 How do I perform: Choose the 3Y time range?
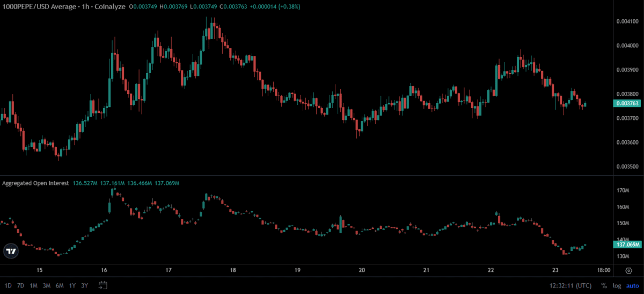pyautogui.click(x=84, y=285)
